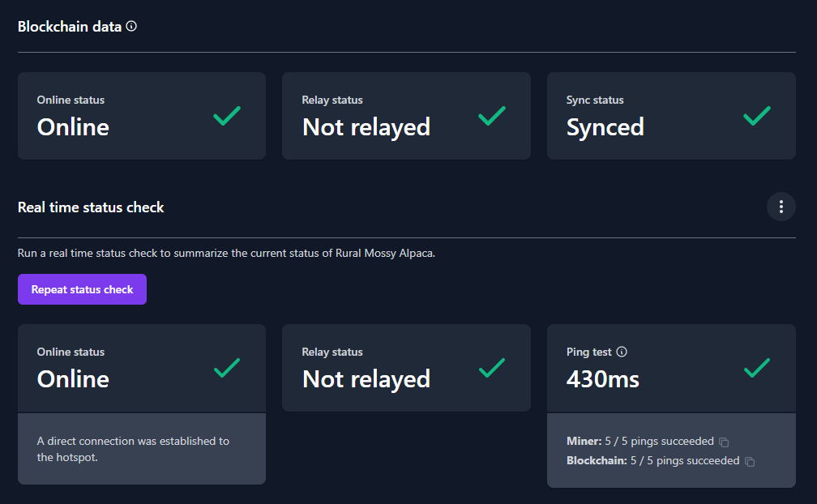The height and width of the screenshot is (504, 817).
Task: Click the green checkmark in real-time Online status card
Action: [x=227, y=368]
